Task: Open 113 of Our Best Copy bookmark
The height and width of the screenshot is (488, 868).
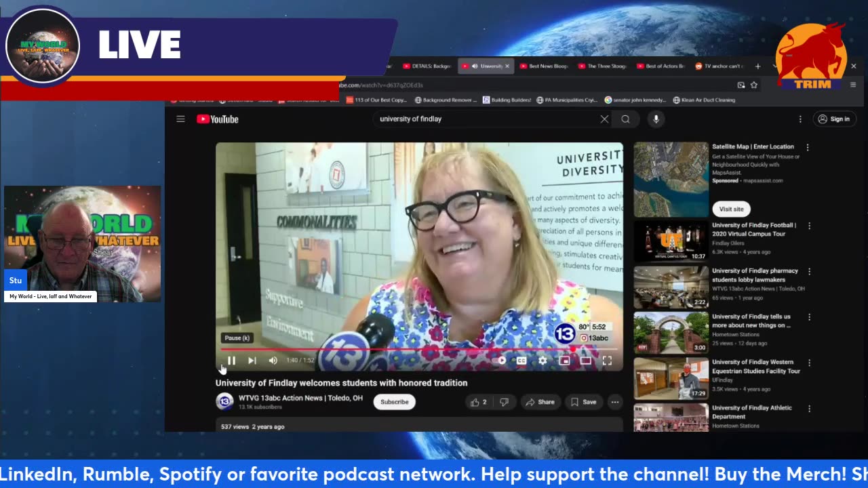Action: pyautogui.click(x=376, y=100)
